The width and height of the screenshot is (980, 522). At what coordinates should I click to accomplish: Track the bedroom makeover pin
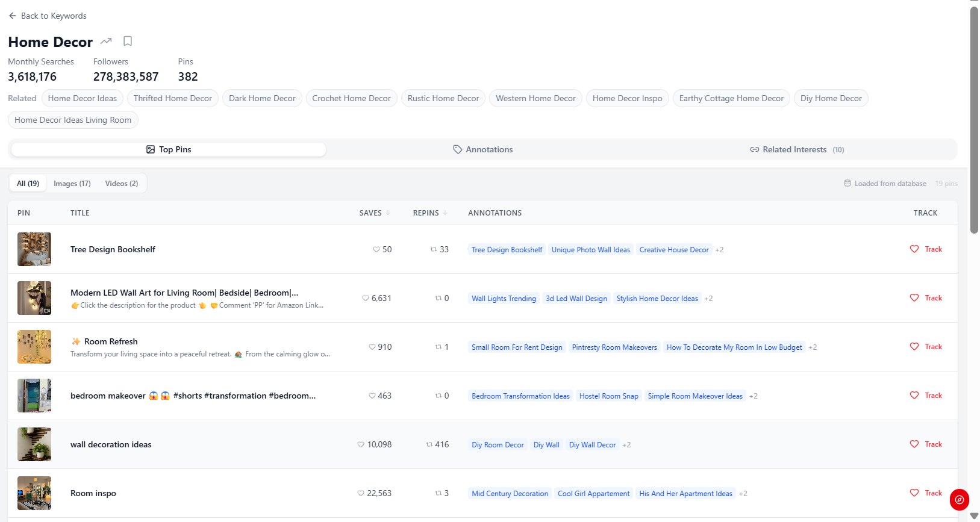click(x=926, y=396)
